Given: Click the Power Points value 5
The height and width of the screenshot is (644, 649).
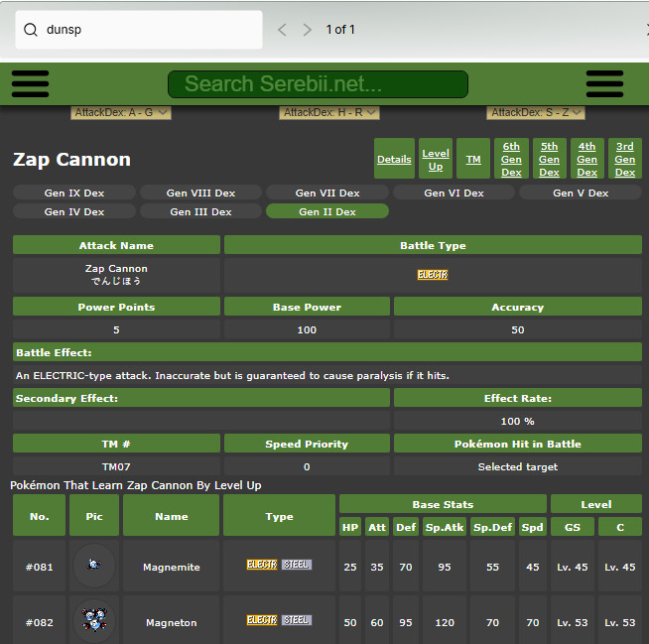Looking at the screenshot, I should (116, 329).
